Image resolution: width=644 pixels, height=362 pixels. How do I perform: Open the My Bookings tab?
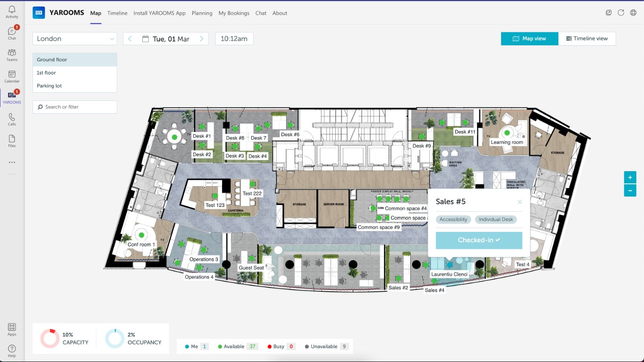coord(234,13)
